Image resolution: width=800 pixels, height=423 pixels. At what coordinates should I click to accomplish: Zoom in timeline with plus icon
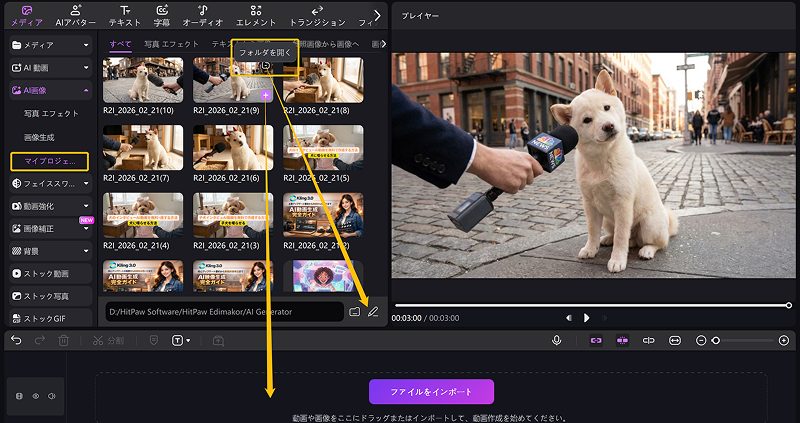[784, 340]
